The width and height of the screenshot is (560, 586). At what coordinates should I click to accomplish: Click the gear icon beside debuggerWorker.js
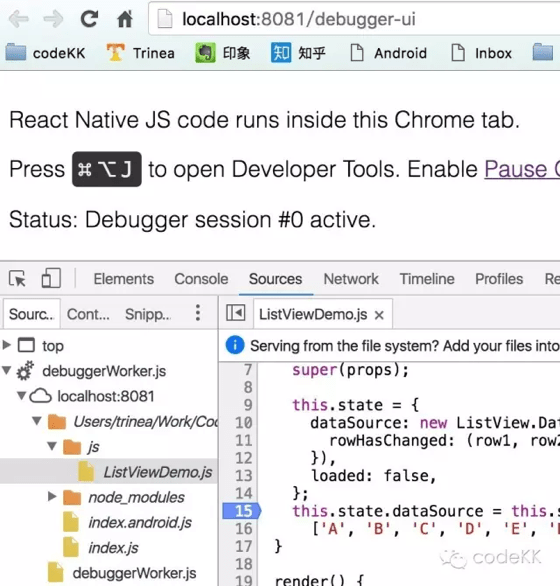pyautogui.click(x=25, y=370)
